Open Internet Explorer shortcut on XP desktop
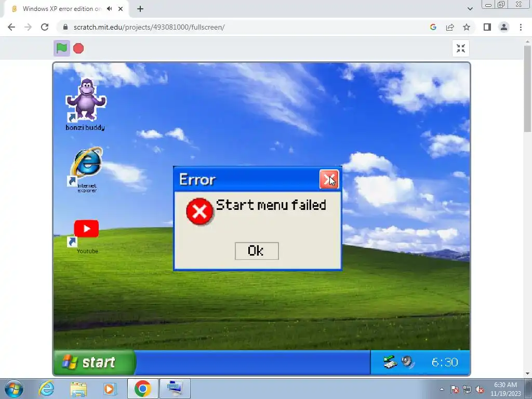This screenshot has width=532, height=399. [x=86, y=170]
